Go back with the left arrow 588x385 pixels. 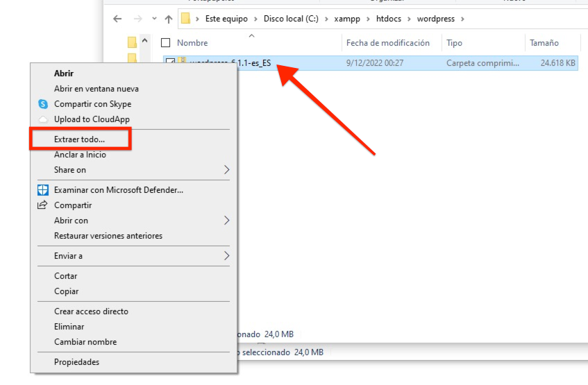[x=117, y=19]
